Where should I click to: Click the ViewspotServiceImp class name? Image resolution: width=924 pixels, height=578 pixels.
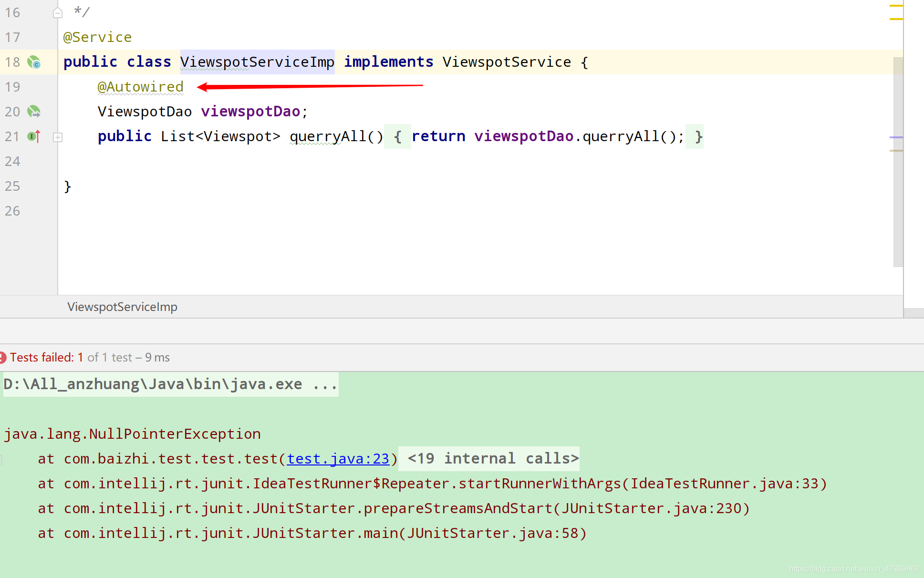coord(257,62)
